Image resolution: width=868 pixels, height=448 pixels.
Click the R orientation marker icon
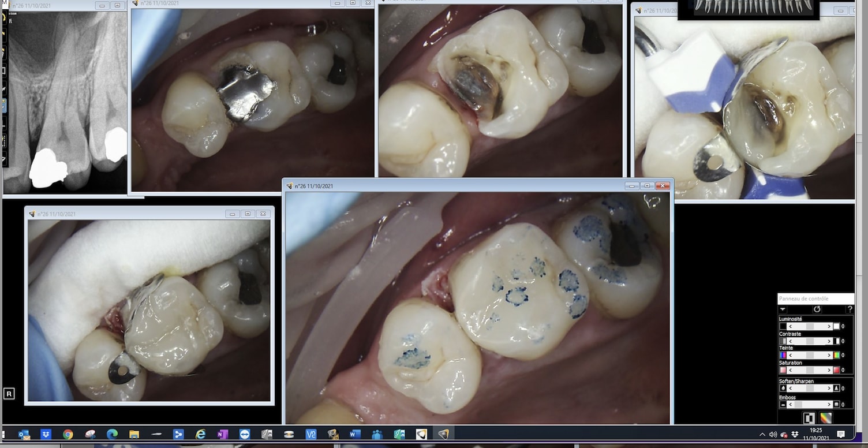click(9, 394)
